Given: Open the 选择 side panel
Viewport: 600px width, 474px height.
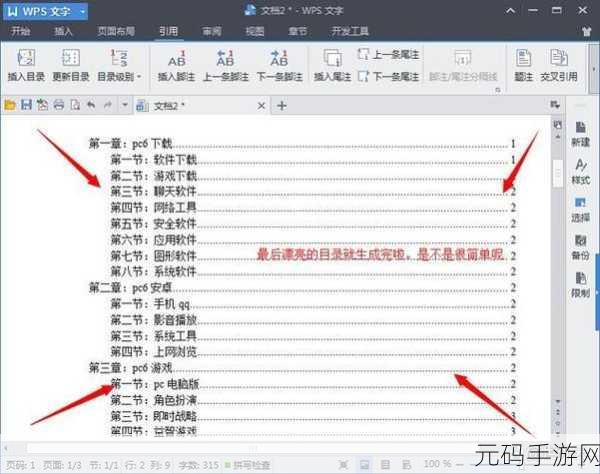Looking at the screenshot, I should (580, 210).
